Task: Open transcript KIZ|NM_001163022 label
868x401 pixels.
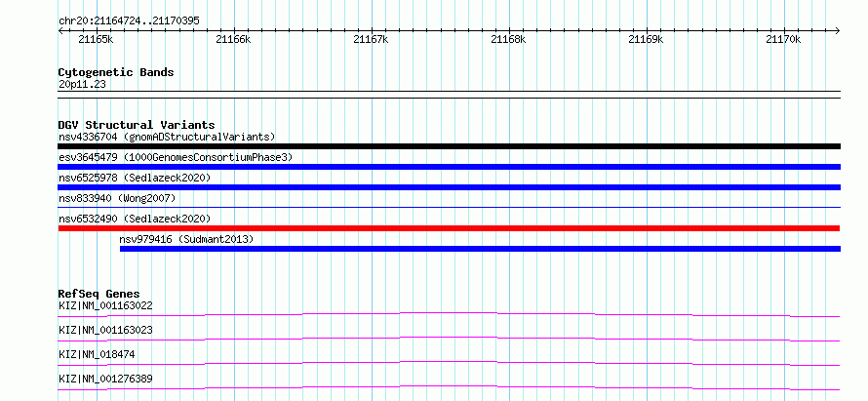Action: click(105, 305)
